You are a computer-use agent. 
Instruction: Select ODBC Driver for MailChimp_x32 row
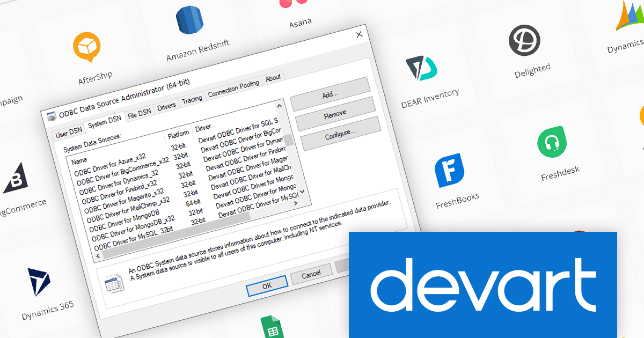click(129, 209)
